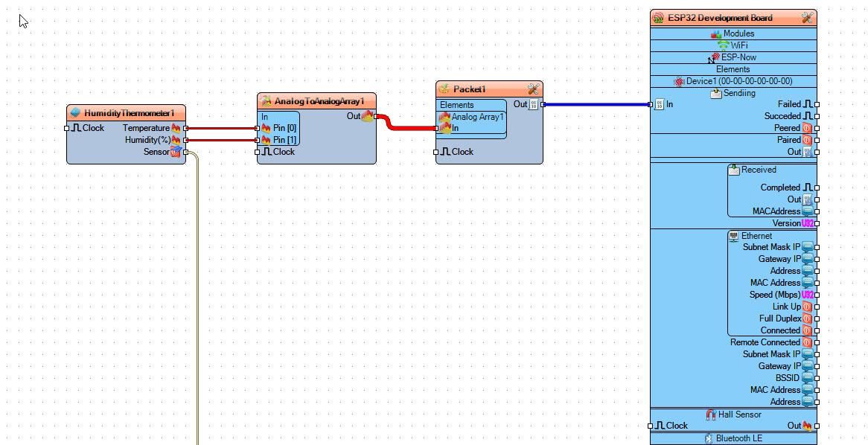Click the Hall Sensor magnet icon
Viewport: 868px width, 445px height.
tap(712, 414)
